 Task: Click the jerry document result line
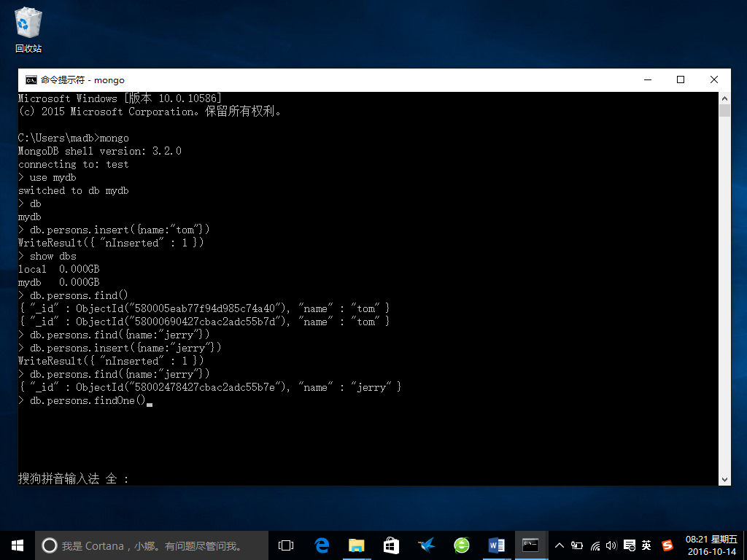pos(210,387)
